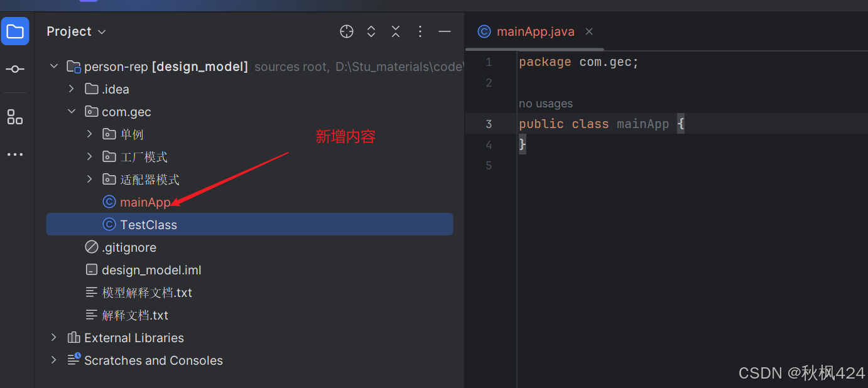Click the no usages hint above mainApp class
868x388 pixels.
pyautogui.click(x=546, y=103)
